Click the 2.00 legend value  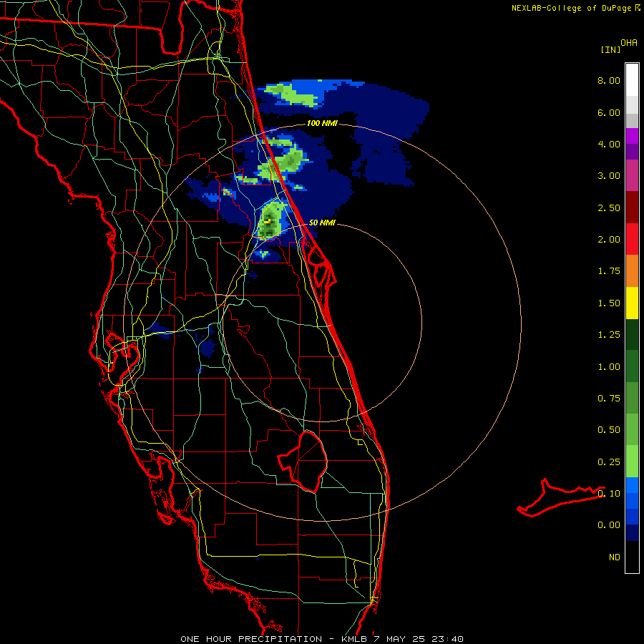(609, 240)
